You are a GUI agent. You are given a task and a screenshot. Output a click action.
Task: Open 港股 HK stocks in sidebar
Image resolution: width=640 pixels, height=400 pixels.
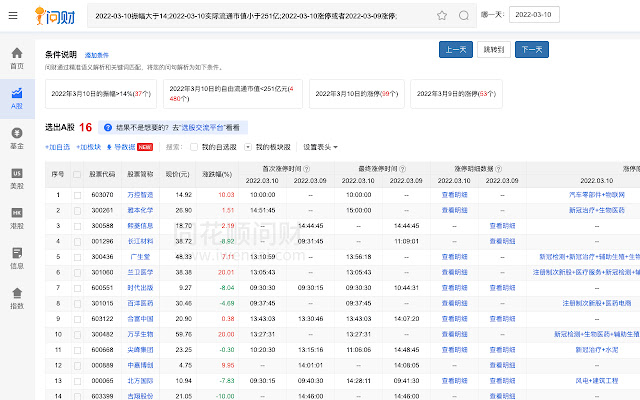[x=17, y=218]
